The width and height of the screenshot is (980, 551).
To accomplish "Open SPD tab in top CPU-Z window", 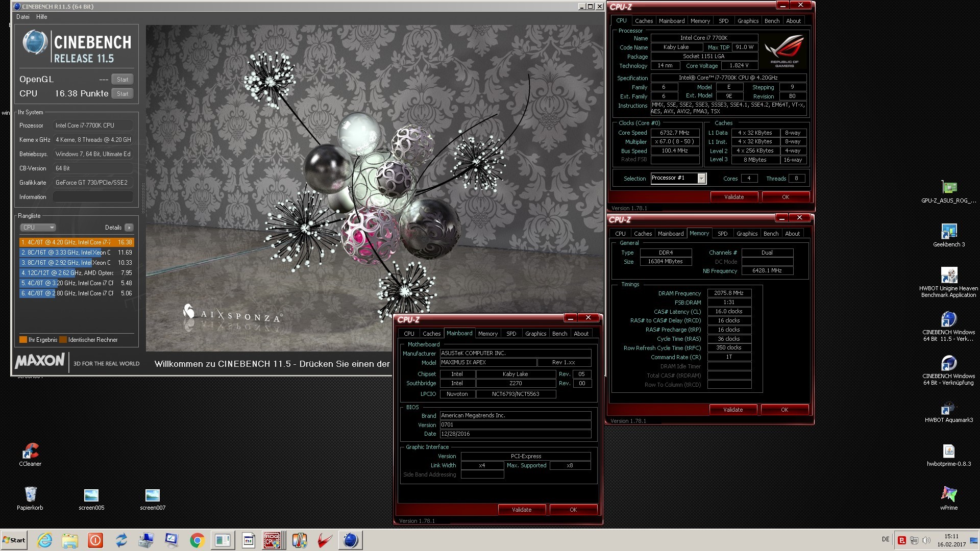I will point(724,21).
